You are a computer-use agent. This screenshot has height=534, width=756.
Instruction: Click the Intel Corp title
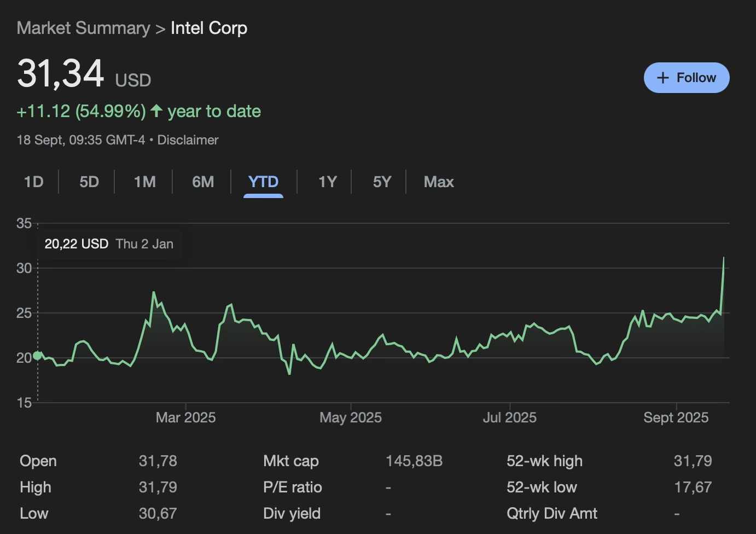209,28
